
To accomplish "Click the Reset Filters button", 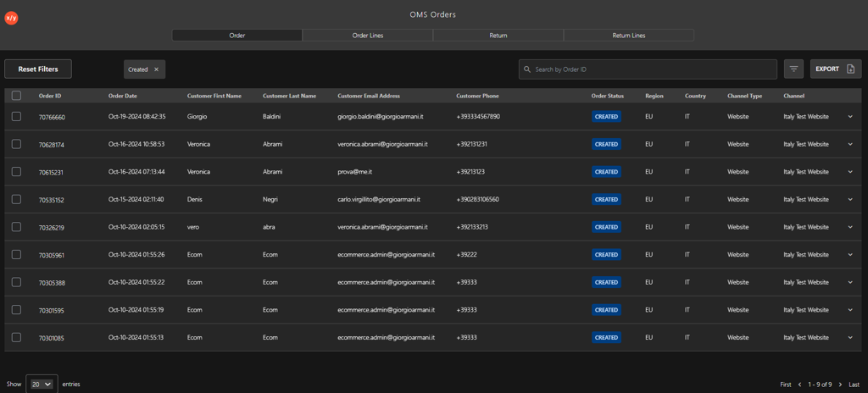I will 38,69.
